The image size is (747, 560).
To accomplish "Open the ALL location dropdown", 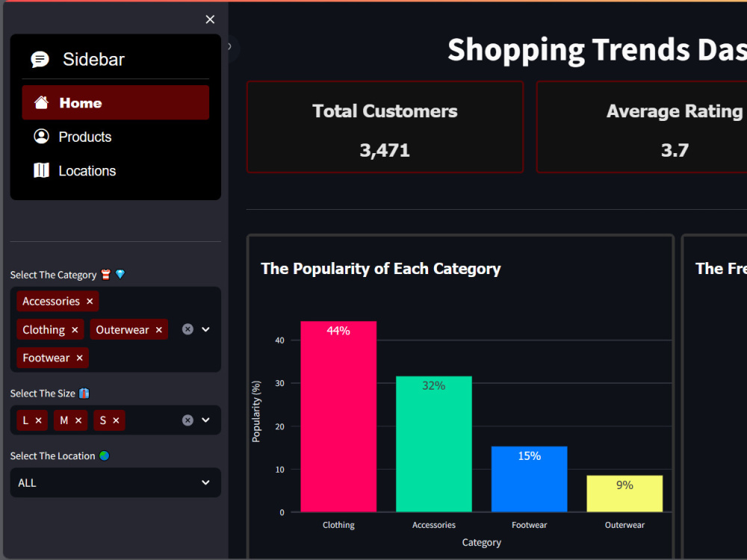I will point(115,482).
